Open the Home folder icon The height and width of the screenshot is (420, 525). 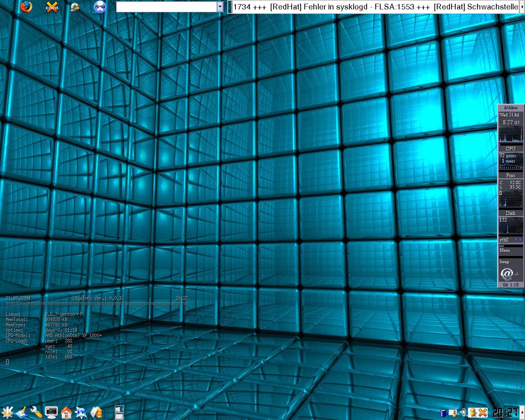click(x=66, y=412)
